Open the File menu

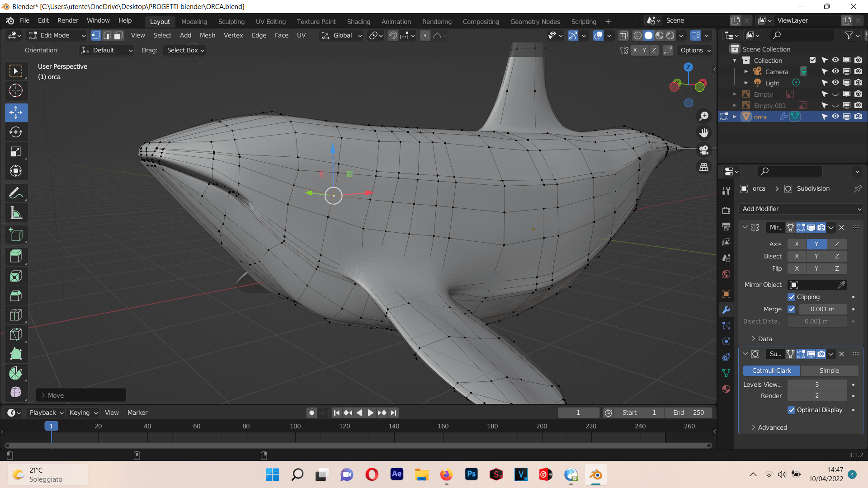(x=24, y=21)
